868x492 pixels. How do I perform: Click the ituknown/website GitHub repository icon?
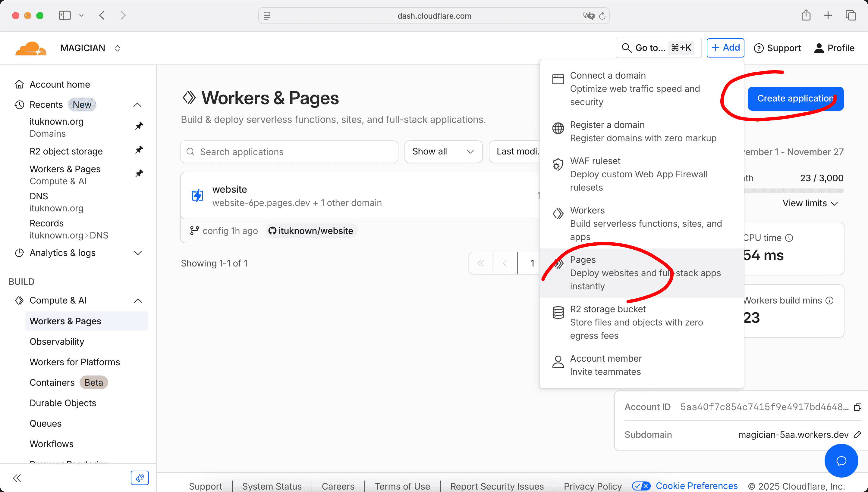coord(272,230)
